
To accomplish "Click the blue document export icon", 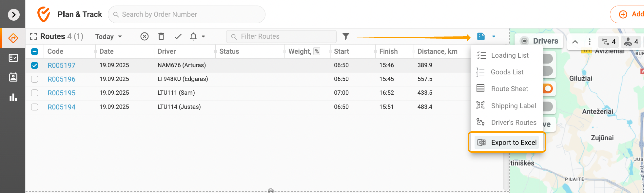I will [x=481, y=36].
